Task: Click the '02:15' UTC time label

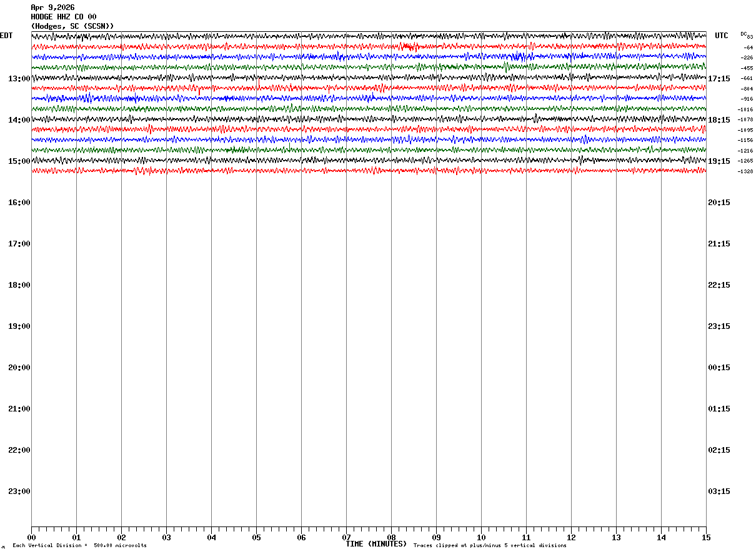Action: tap(719, 450)
